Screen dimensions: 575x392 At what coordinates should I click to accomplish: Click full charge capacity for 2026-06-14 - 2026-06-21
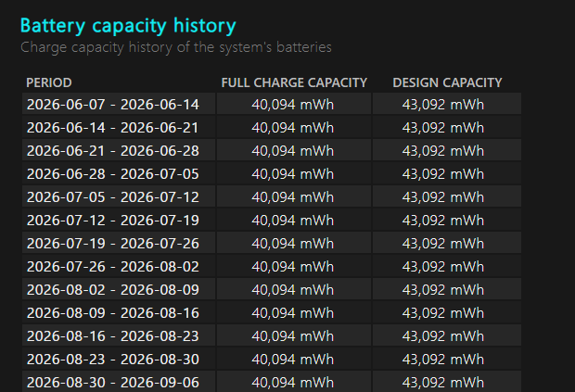pos(293,128)
